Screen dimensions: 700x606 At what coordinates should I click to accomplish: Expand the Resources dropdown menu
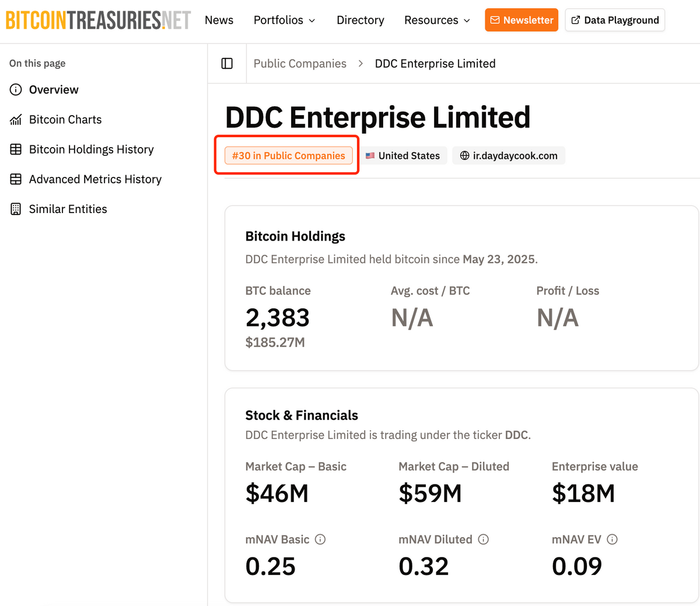coord(437,20)
